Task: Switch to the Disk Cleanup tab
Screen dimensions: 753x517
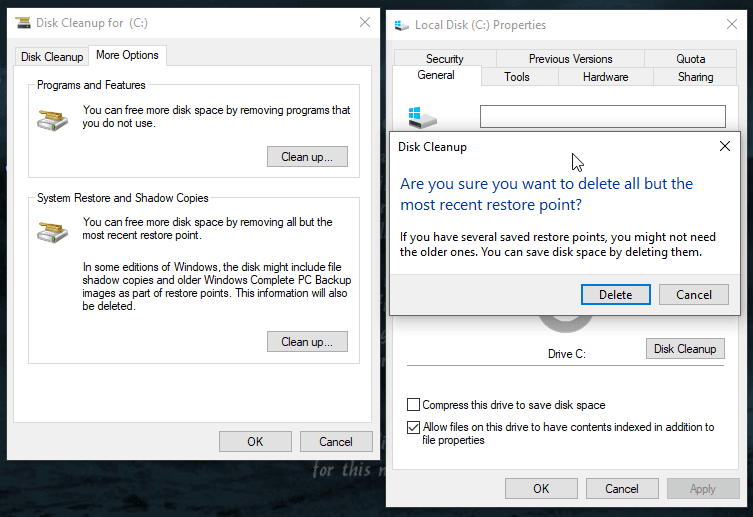Action: pyautogui.click(x=52, y=57)
